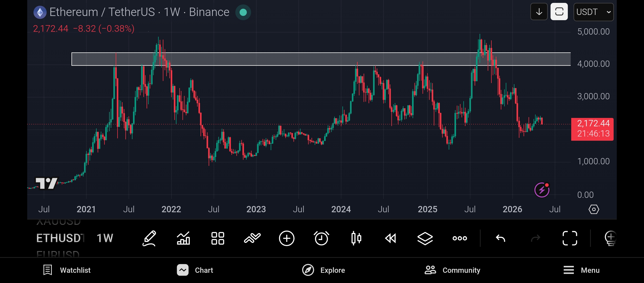This screenshot has width=644, height=283.
Task: Tap the 2023 label on time axis
Action: (x=256, y=209)
